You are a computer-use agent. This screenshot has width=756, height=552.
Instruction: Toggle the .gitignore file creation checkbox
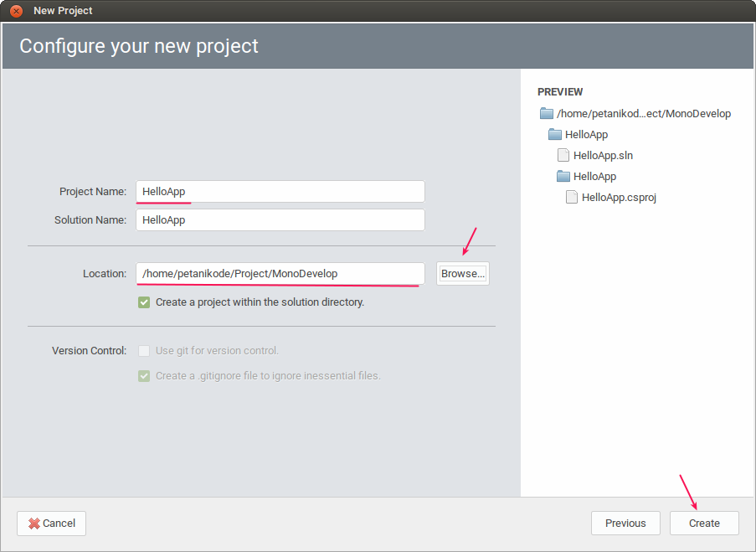[x=143, y=375]
